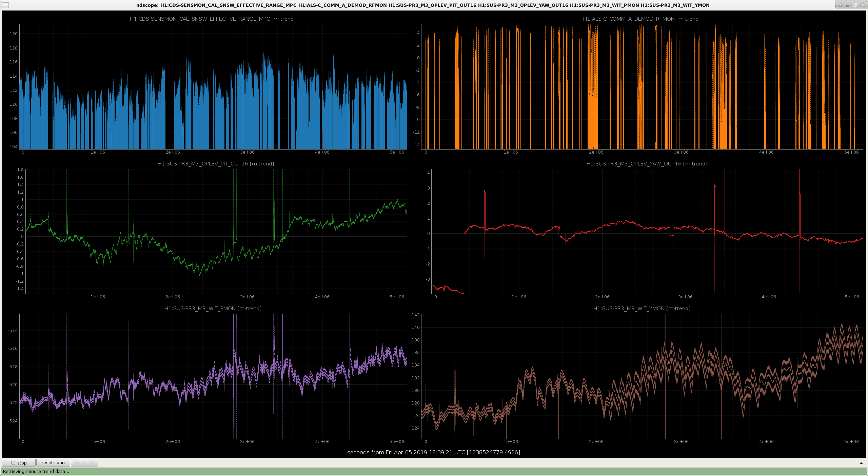Click the reset span button

[x=53, y=462]
